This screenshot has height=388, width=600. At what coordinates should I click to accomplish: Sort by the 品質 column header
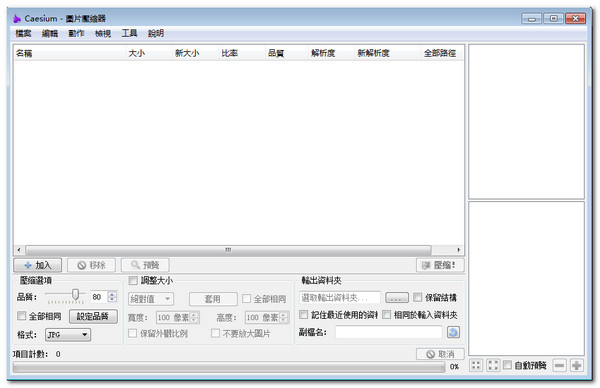(x=287, y=53)
